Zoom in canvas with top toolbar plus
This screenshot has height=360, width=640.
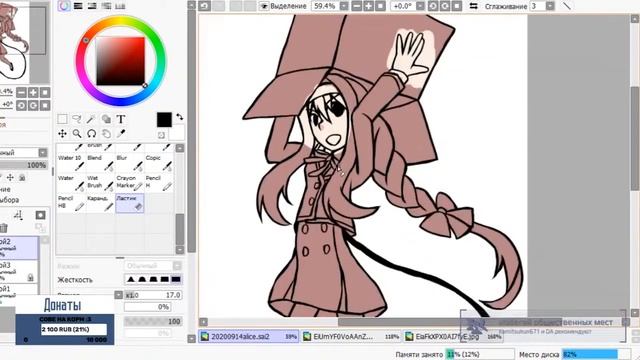[x=368, y=6]
